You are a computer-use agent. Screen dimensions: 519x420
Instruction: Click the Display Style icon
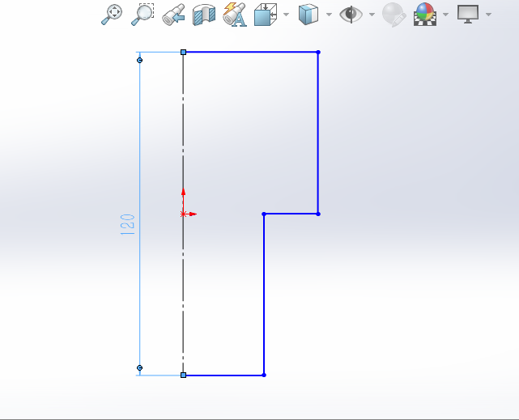[308, 15]
